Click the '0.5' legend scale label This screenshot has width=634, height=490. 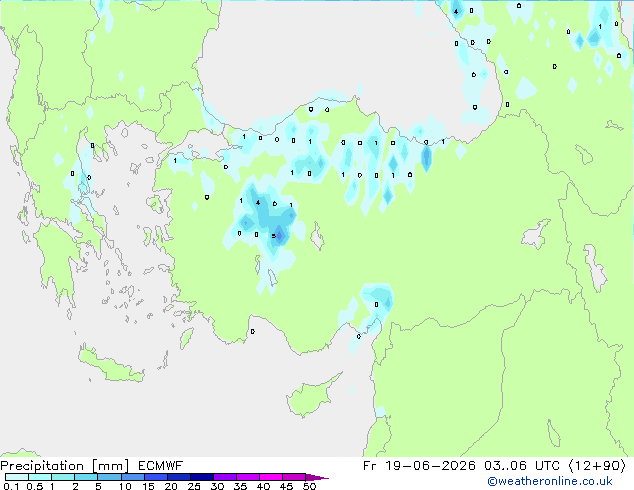point(35,486)
